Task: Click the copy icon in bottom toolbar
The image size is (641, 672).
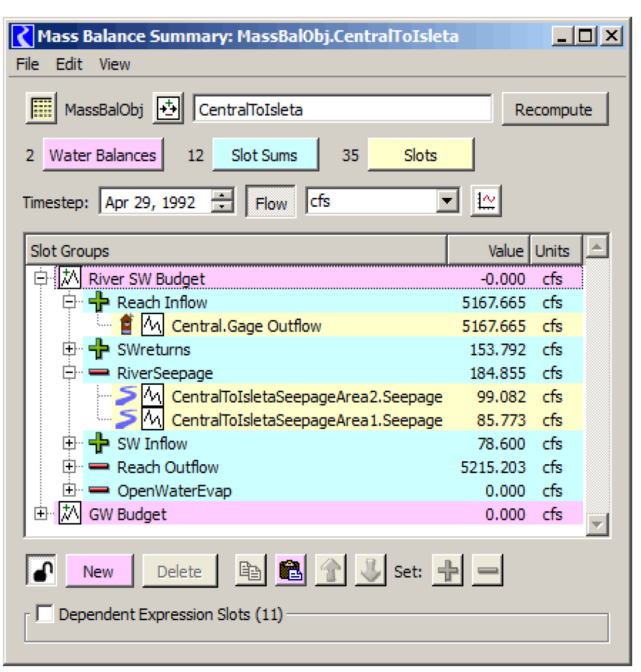Action: 250,571
